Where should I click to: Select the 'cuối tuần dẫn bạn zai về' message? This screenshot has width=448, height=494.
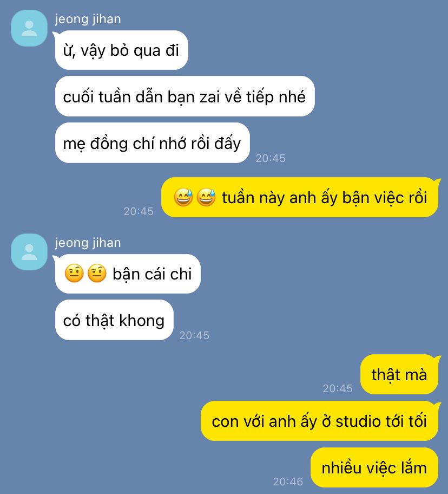(185, 96)
